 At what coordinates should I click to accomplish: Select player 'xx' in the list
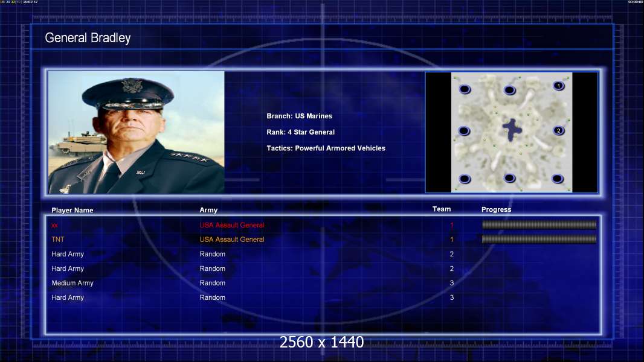(x=54, y=226)
